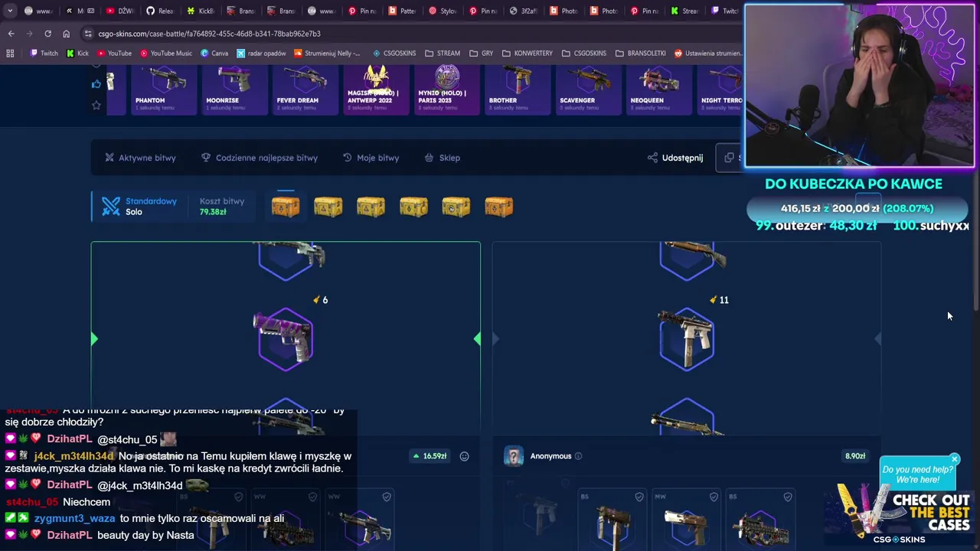Screen dimensions: 980x551
Task: Click the Udostępnij share button
Action: 675,158
